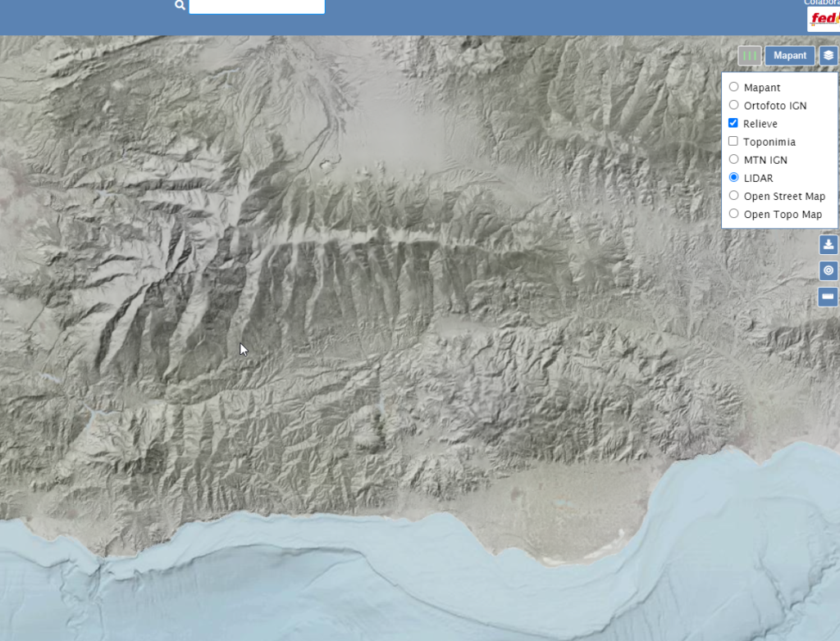Uncheck the Relieve overlay

(733, 123)
